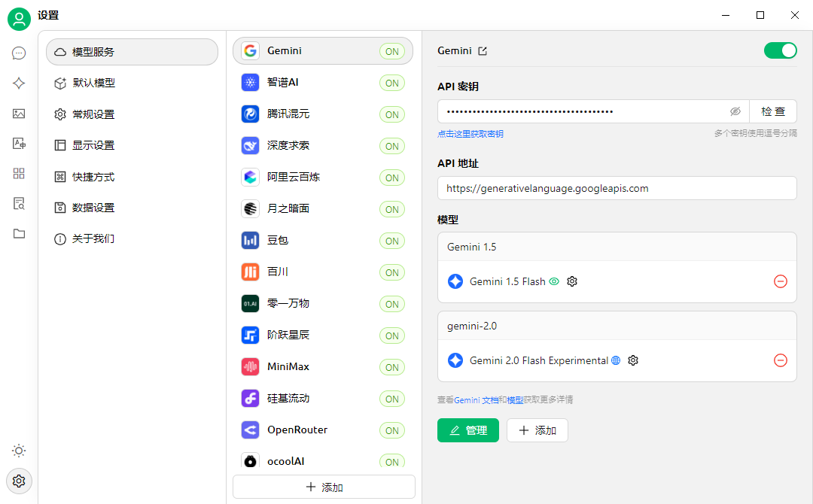Open the chat assistant sidebar icon

tap(19, 53)
